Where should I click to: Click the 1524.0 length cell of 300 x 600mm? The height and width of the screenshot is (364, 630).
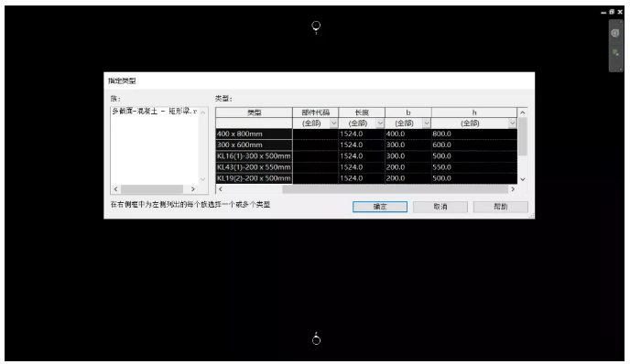click(362, 145)
